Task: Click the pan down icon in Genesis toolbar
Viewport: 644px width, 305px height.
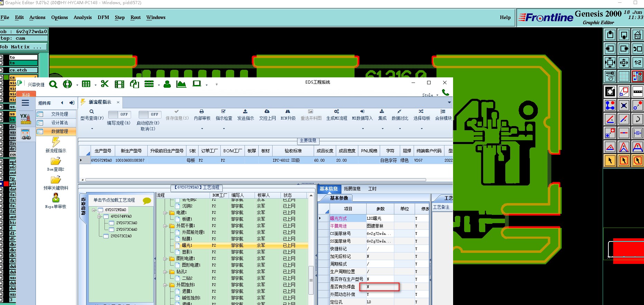Action: click(624, 35)
